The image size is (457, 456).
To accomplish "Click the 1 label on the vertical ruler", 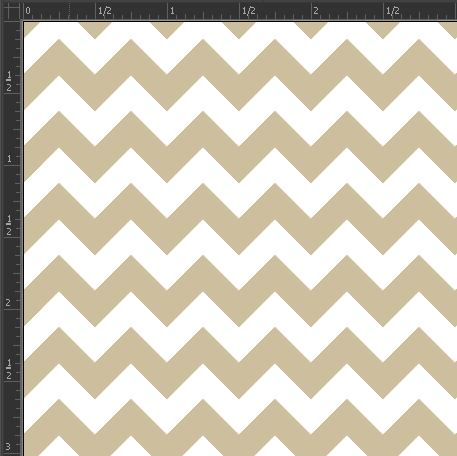I will coord(9,159).
